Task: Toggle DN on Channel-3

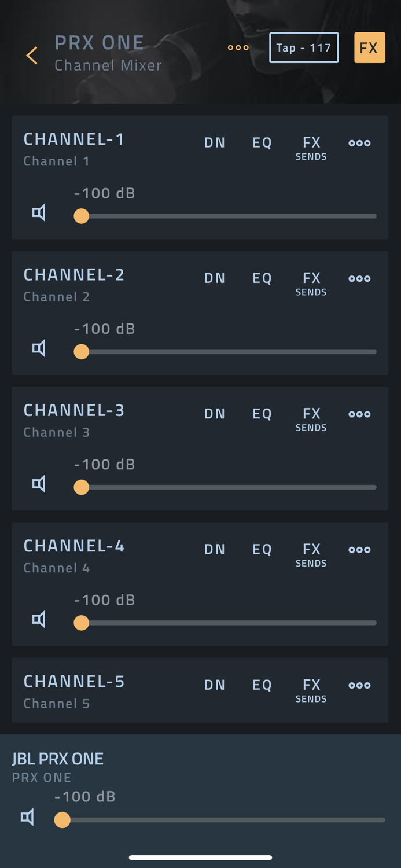Action: coord(215,414)
